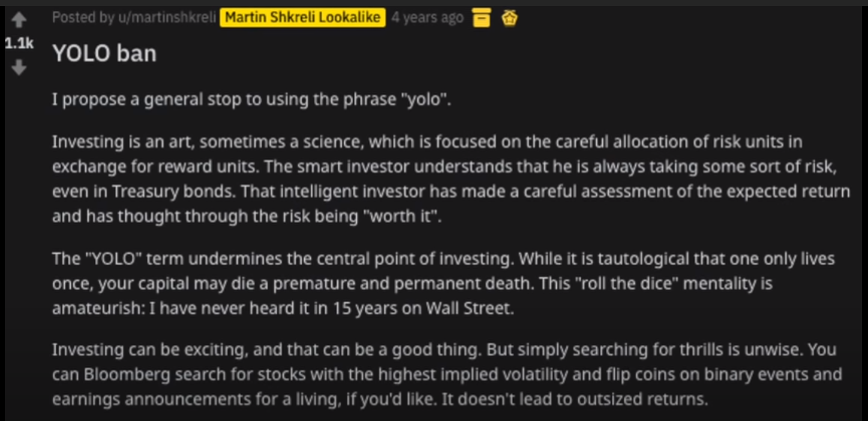Viewport: 868px width, 421px height.
Task: Click the paragraph starting "Investing can be exciting"
Action: pos(447,374)
